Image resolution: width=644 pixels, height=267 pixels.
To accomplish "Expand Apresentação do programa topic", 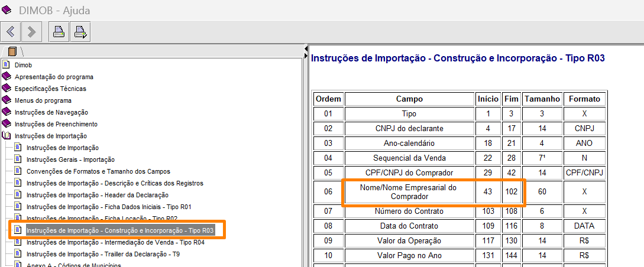I will tap(54, 77).
